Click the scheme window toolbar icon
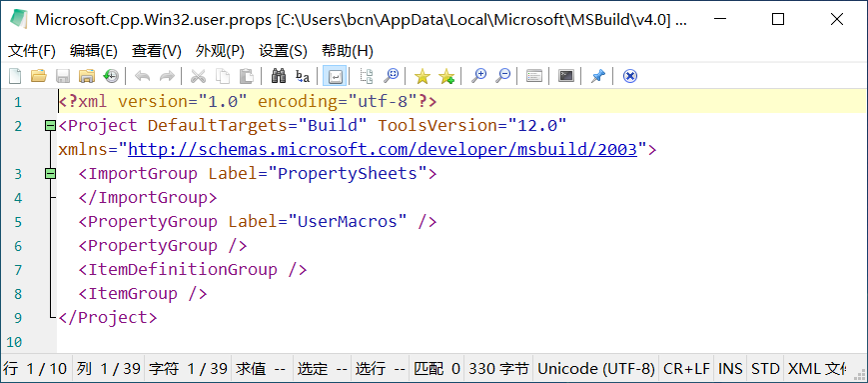The image size is (868, 383). tap(533, 76)
